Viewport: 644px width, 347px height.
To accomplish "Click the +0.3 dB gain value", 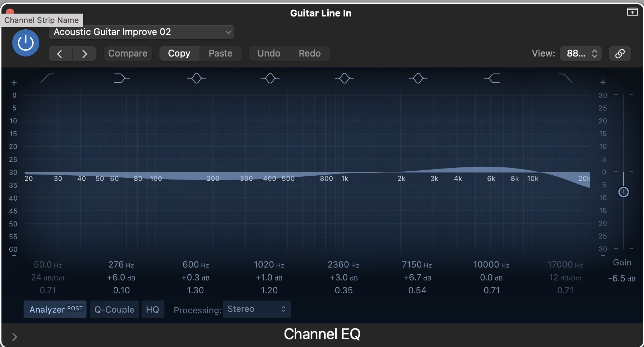I will click(195, 278).
